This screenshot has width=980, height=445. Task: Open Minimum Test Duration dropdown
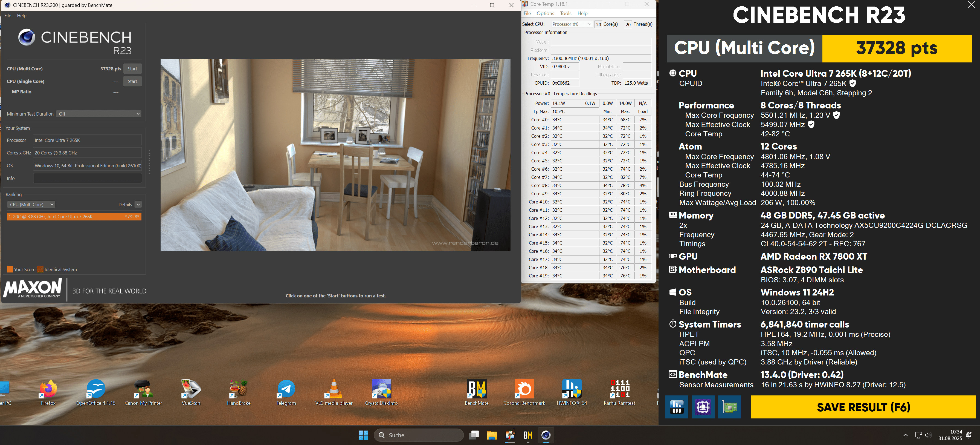click(99, 114)
